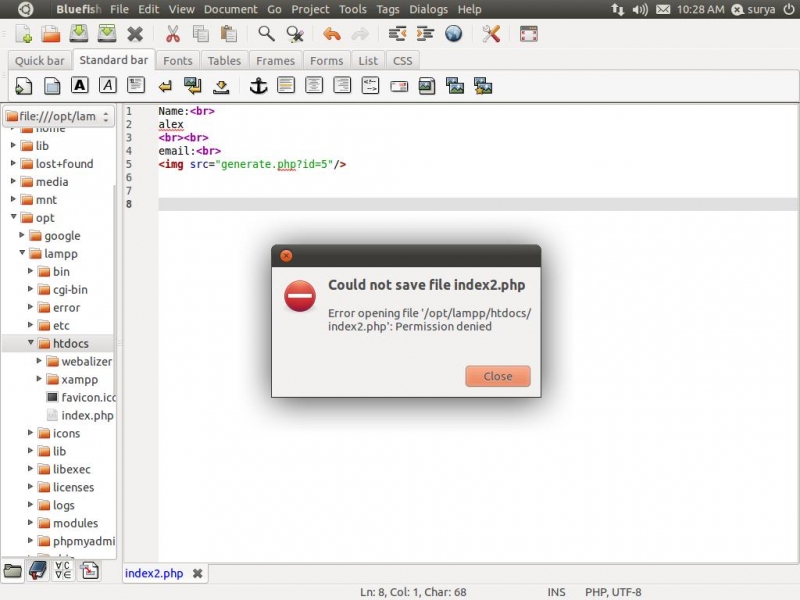
Task: Open the magnifying glass Find tool
Action: coord(266,34)
